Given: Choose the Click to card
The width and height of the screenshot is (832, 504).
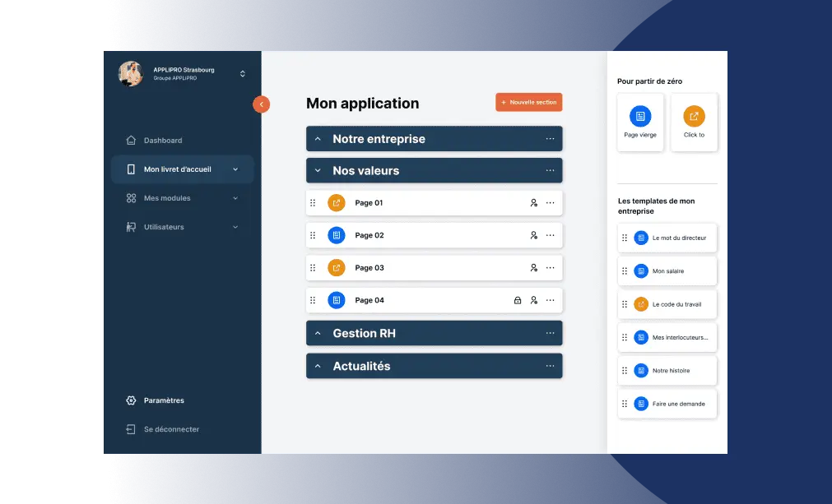Looking at the screenshot, I should [x=694, y=123].
